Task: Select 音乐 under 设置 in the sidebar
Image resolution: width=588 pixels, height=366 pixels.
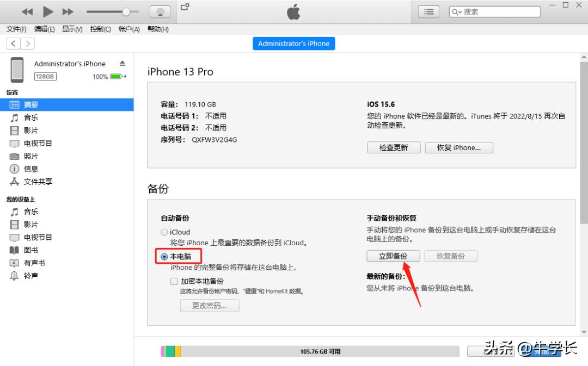Action: point(30,117)
